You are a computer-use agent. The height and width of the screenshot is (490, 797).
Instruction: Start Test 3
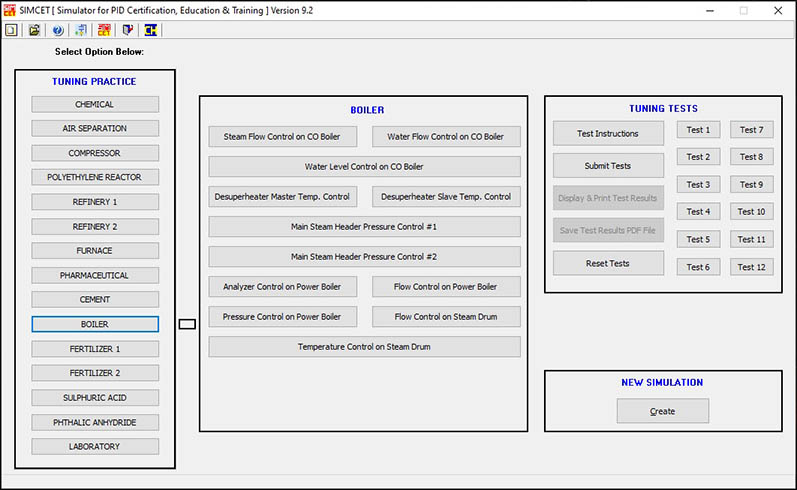click(698, 185)
